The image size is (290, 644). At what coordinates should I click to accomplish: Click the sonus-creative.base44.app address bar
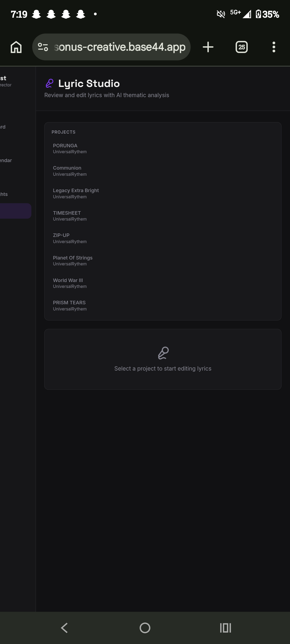pos(120,47)
